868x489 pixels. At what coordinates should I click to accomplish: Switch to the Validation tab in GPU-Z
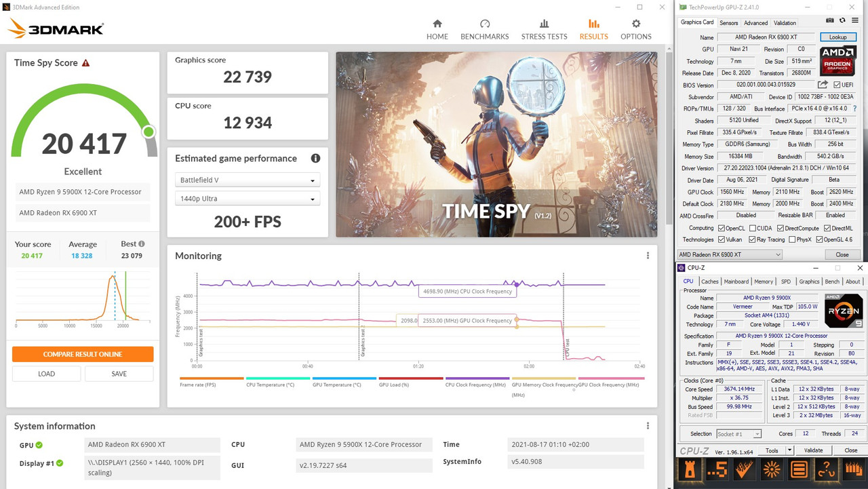coord(785,22)
